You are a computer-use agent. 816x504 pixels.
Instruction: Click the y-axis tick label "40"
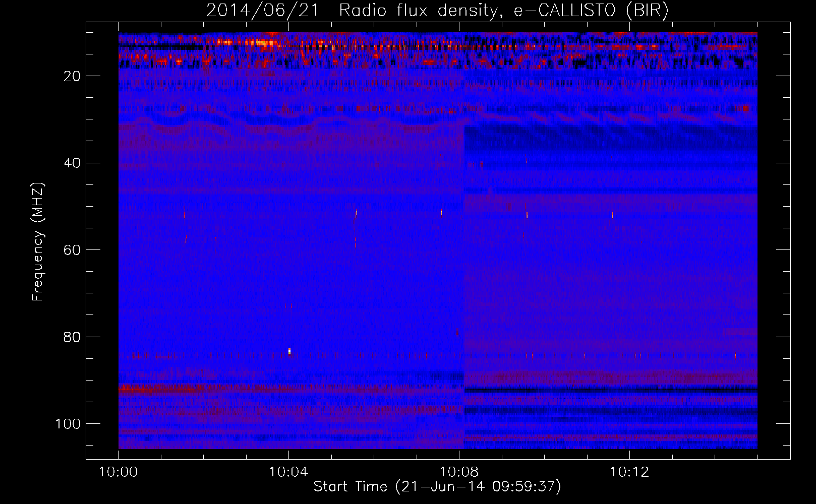point(73,163)
